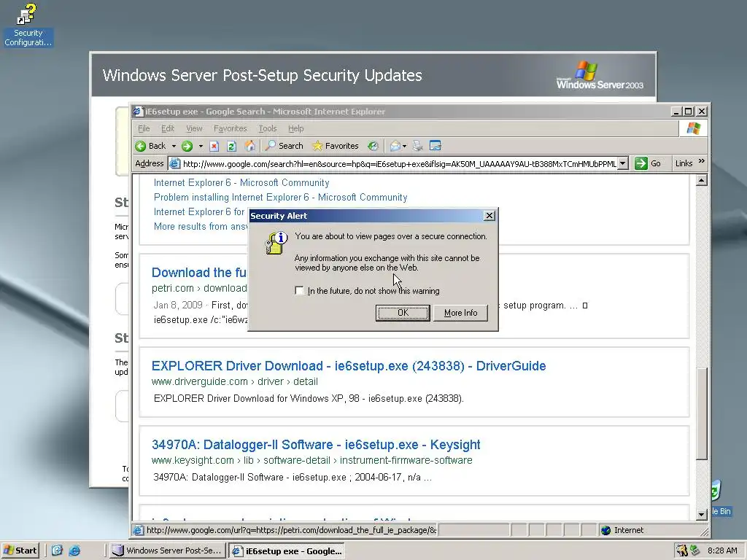
Task: Open the Favorites star in the toolbar
Action: pyautogui.click(x=335, y=146)
